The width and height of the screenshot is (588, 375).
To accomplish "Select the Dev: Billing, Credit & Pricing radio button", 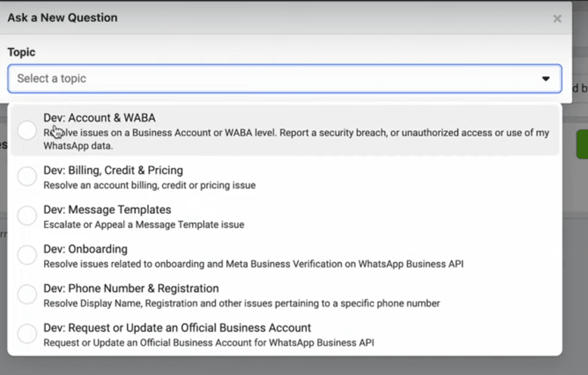I will coord(27,177).
